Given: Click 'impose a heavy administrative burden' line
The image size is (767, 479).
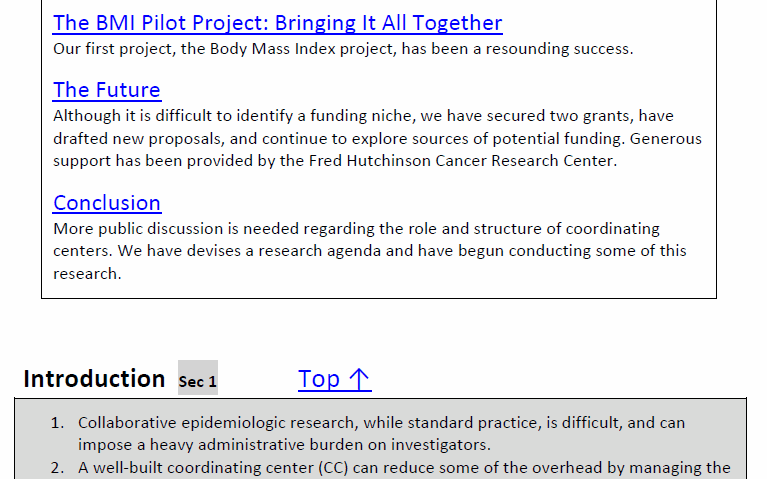Looking at the screenshot, I should (284, 445).
